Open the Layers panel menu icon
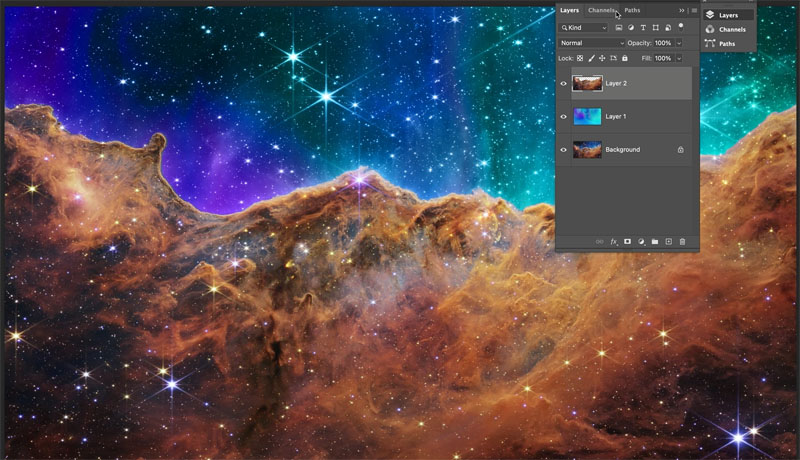Viewport: 800px width, 460px height. 694,10
